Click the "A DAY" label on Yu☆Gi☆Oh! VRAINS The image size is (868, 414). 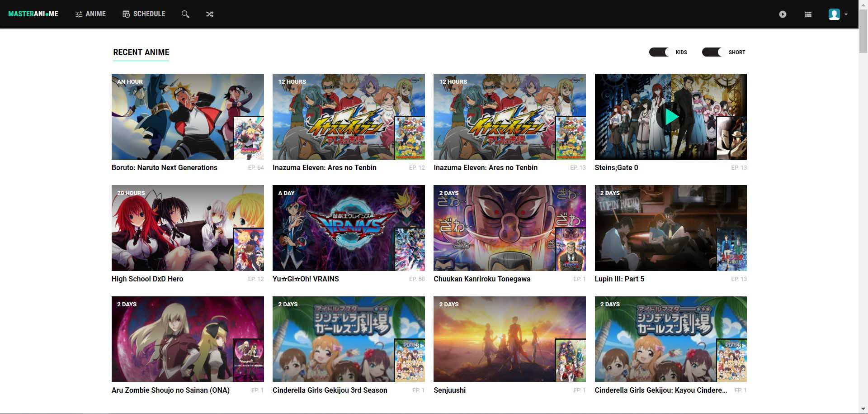(x=286, y=193)
